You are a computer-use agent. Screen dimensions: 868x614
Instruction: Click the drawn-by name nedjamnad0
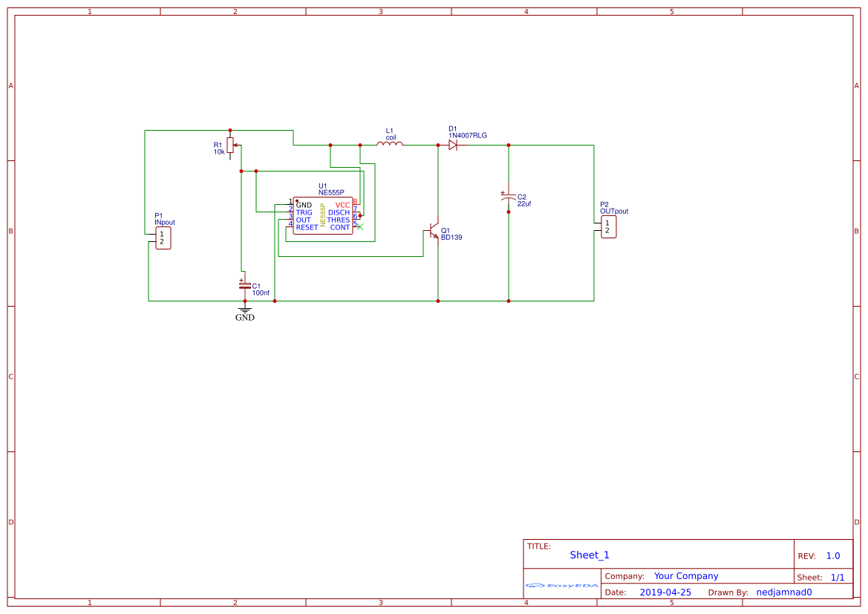(x=785, y=592)
